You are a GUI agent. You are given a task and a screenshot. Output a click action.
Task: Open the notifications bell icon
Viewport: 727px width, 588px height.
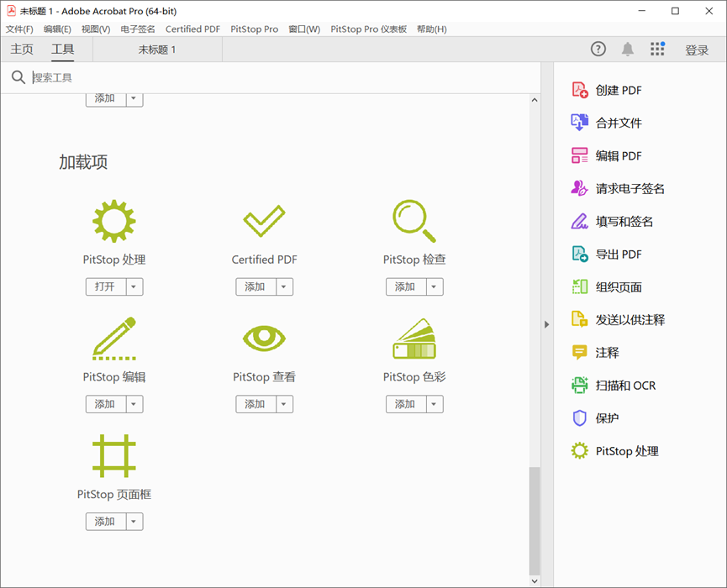coord(627,49)
